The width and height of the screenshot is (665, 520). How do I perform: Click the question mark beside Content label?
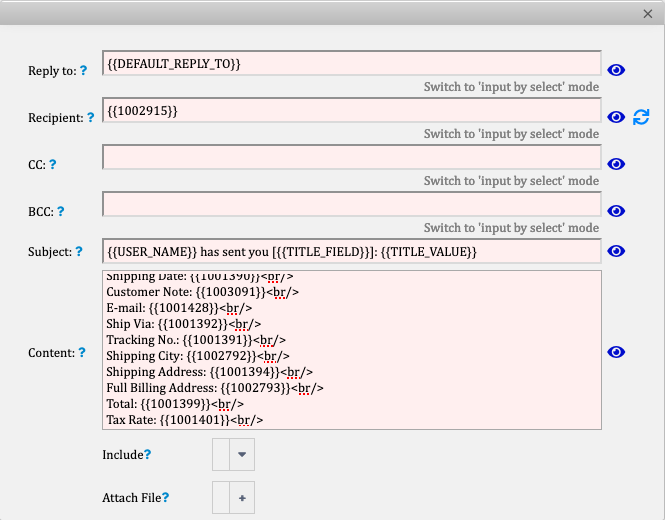point(82,352)
